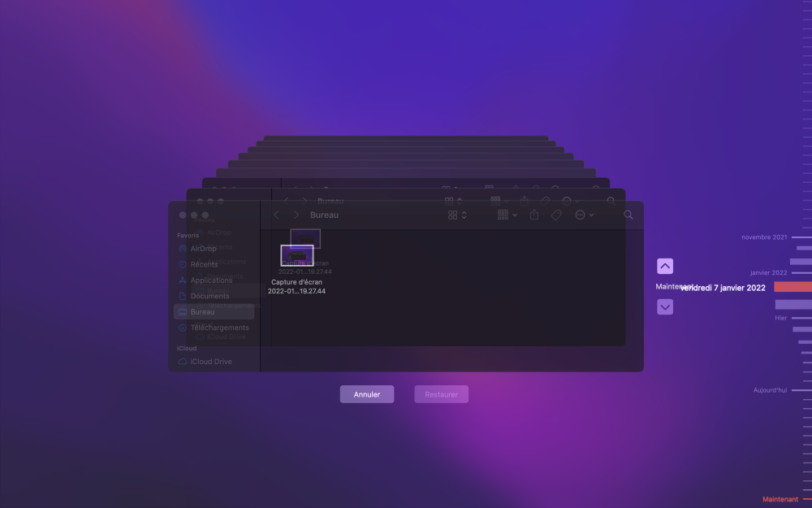Open iCloud Drive in front Finder sidebar
Image resolution: width=812 pixels, height=508 pixels.
click(x=214, y=362)
